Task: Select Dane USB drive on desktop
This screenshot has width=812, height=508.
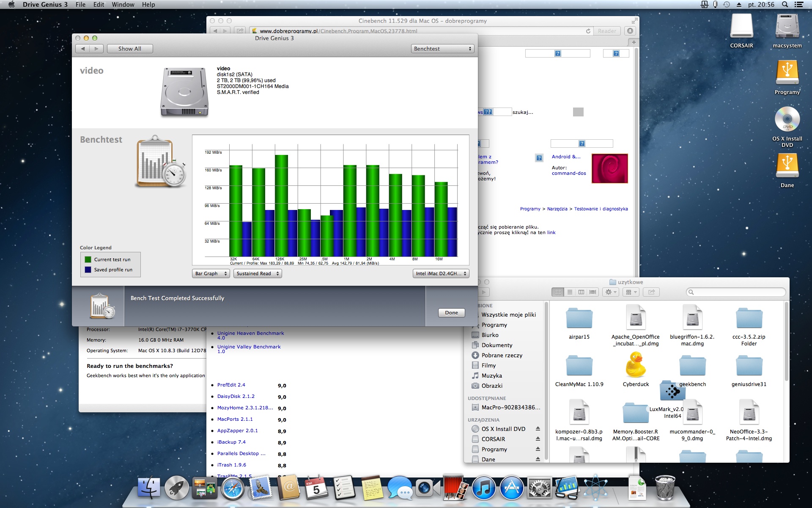Action: coord(787,166)
